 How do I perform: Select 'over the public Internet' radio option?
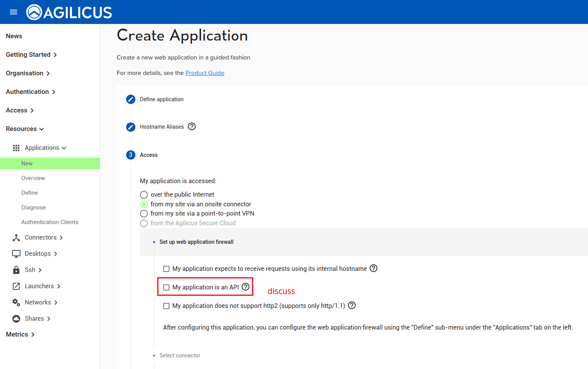(x=144, y=195)
